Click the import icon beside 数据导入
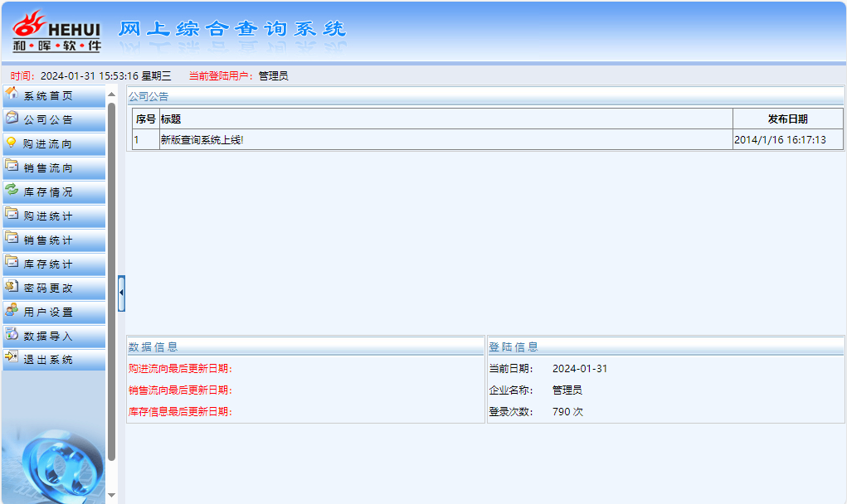 point(12,335)
